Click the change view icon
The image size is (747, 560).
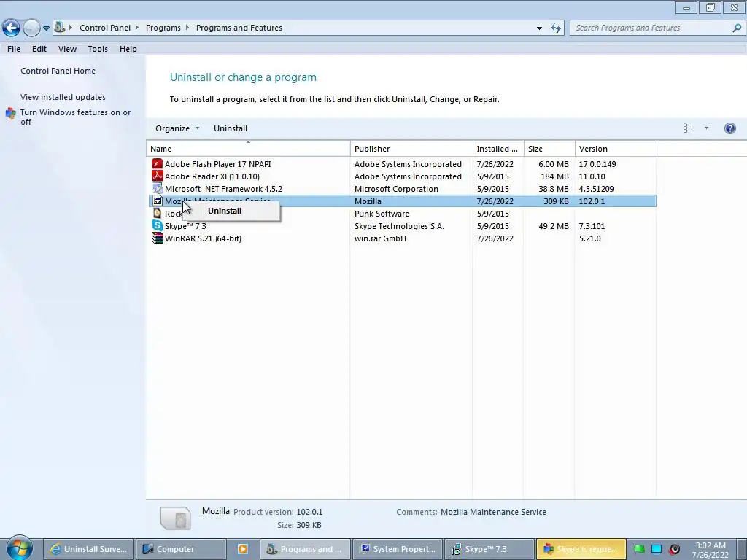(x=689, y=128)
